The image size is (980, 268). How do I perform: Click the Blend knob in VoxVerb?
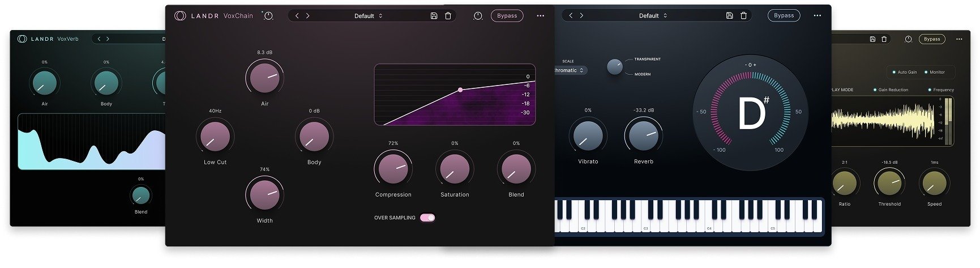(x=141, y=195)
